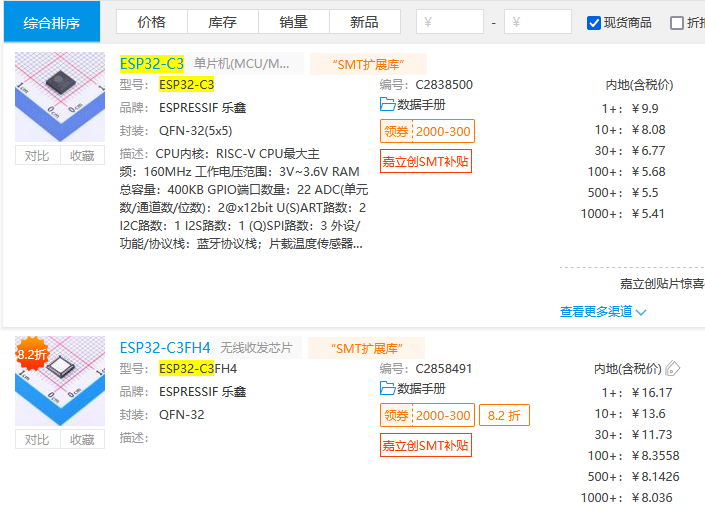
Task: Click SMT扩展库 tag for ESP32-C3
Action: point(368,64)
